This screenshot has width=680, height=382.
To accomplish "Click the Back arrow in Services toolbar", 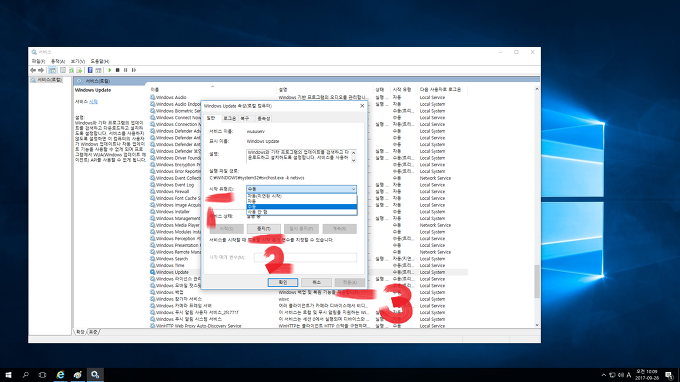I will pyautogui.click(x=33, y=70).
